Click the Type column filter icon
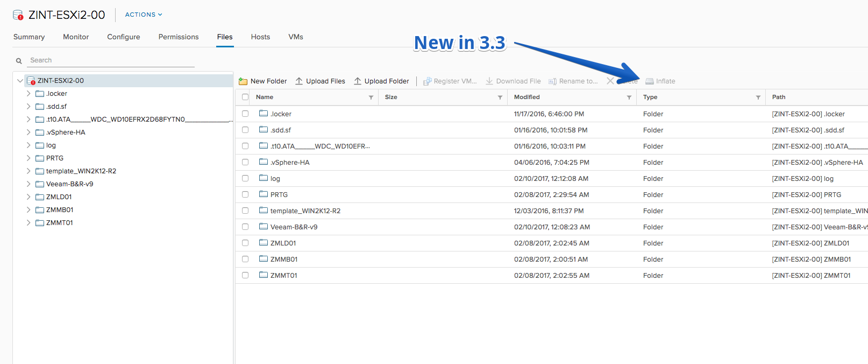Image resolution: width=868 pixels, height=364 pixels. pos(758,97)
